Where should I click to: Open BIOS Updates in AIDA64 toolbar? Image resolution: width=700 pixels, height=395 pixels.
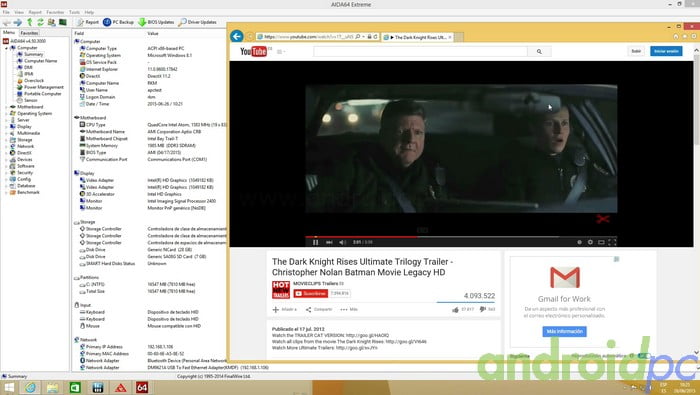[x=156, y=22]
